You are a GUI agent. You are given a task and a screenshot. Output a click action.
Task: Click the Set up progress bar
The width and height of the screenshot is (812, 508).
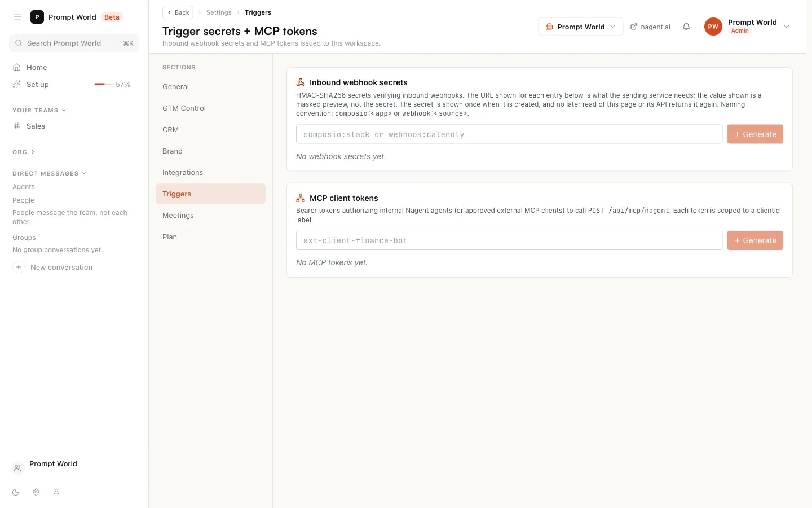(103, 84)
